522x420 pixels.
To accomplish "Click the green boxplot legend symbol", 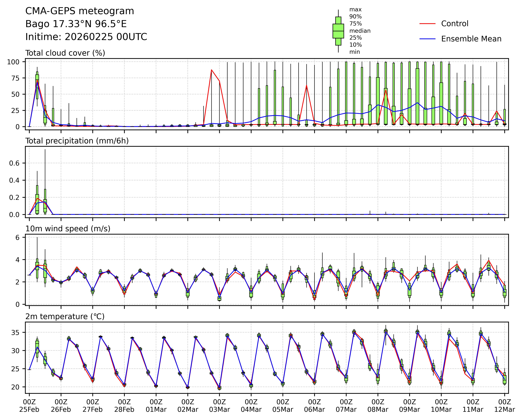I will (x=338, y=31).
